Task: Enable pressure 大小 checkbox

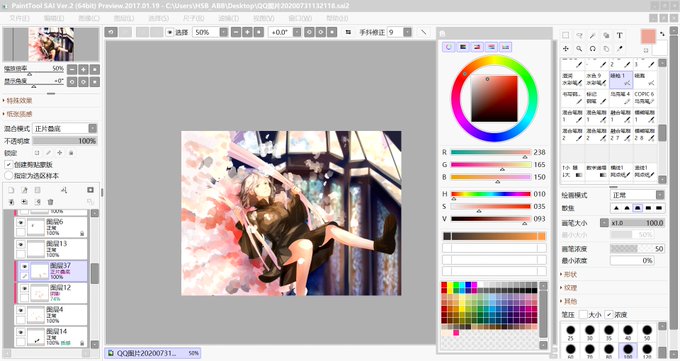Action: pyautogui.click(x=583, y=314)
